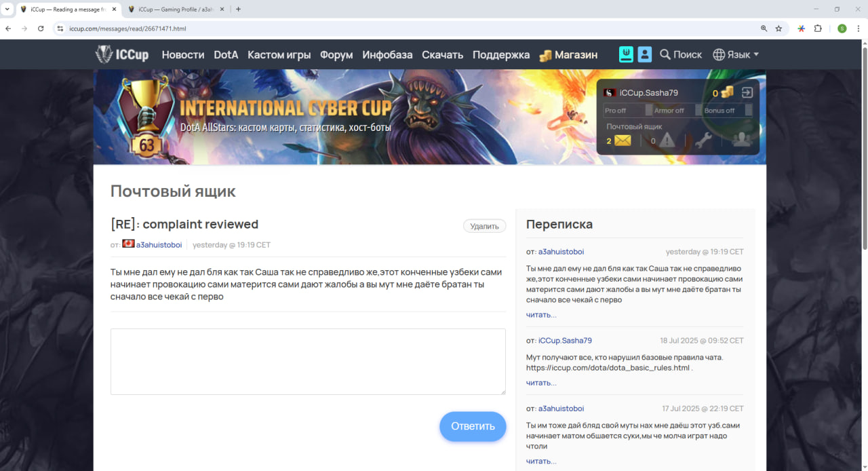The image size is (868, 471).
Task: Open the blue user profile icon
Action: (645, 54)
